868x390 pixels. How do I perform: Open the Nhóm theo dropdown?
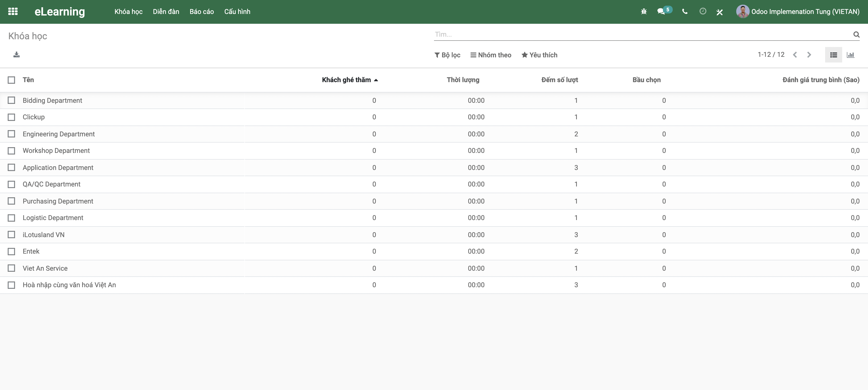[x=491, y=55]
